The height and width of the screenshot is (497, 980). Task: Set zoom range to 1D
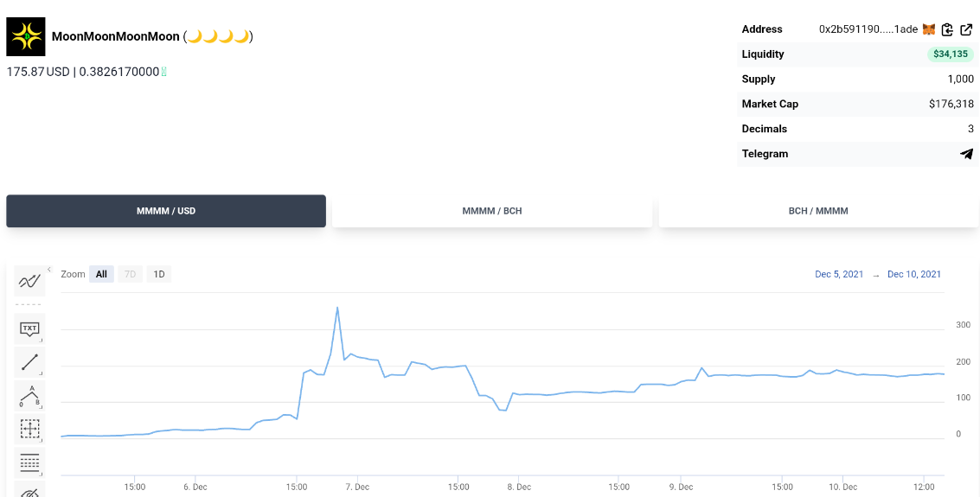coord(159,274)
